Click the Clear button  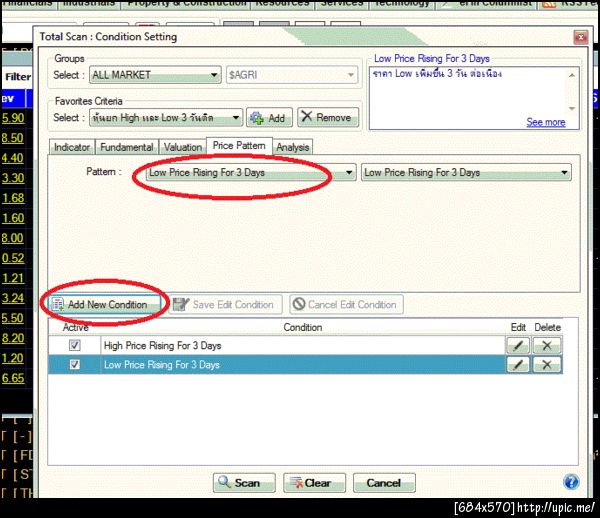(x=314, y=483)
